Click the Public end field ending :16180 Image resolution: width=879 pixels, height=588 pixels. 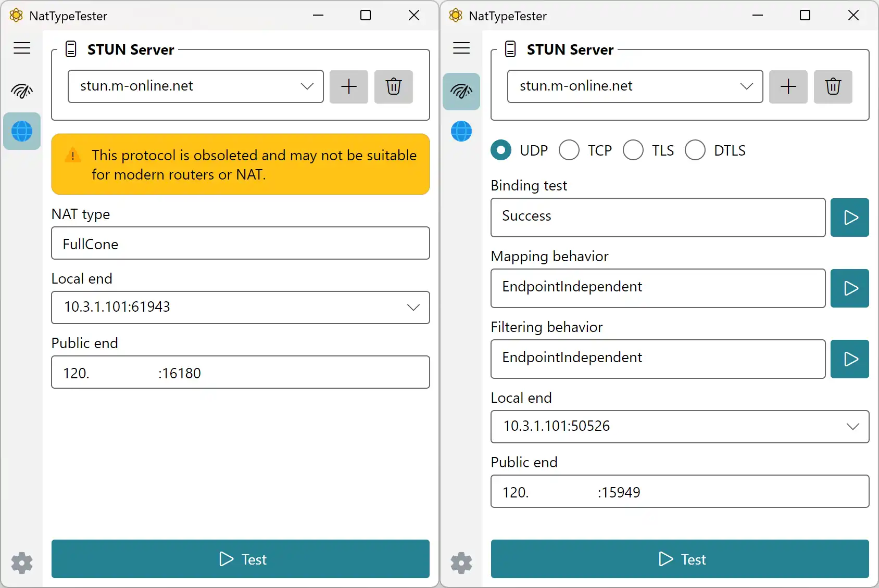coord(241,372)
